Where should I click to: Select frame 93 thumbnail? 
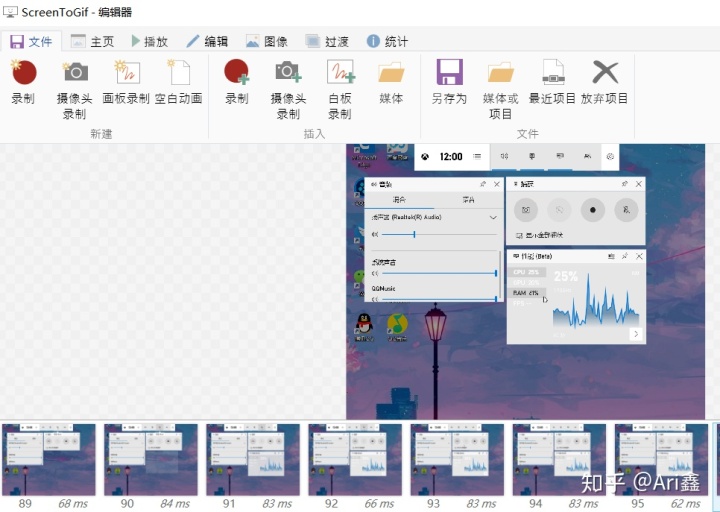pos(457,460)
